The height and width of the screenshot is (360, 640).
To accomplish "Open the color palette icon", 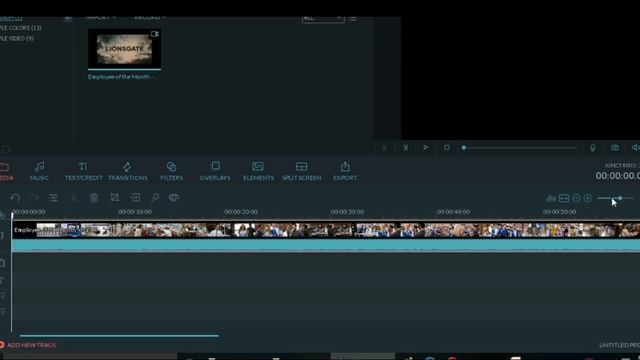I will [x=174, y=198].
